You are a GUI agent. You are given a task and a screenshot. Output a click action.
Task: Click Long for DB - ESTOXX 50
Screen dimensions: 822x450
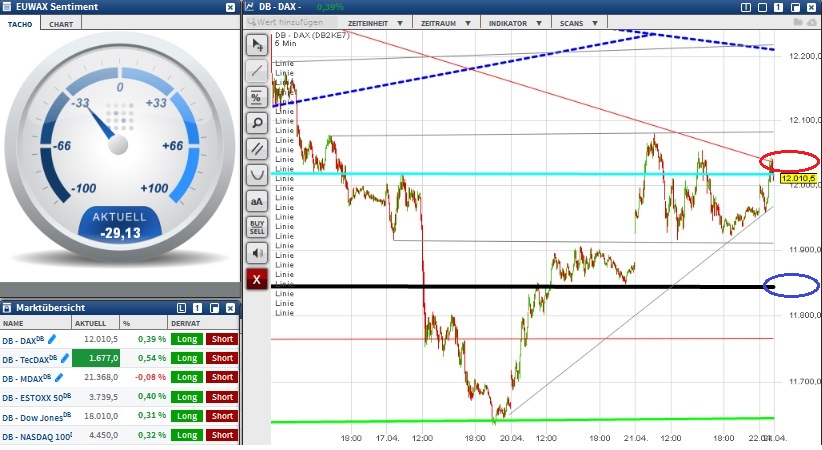pos(187,397)
